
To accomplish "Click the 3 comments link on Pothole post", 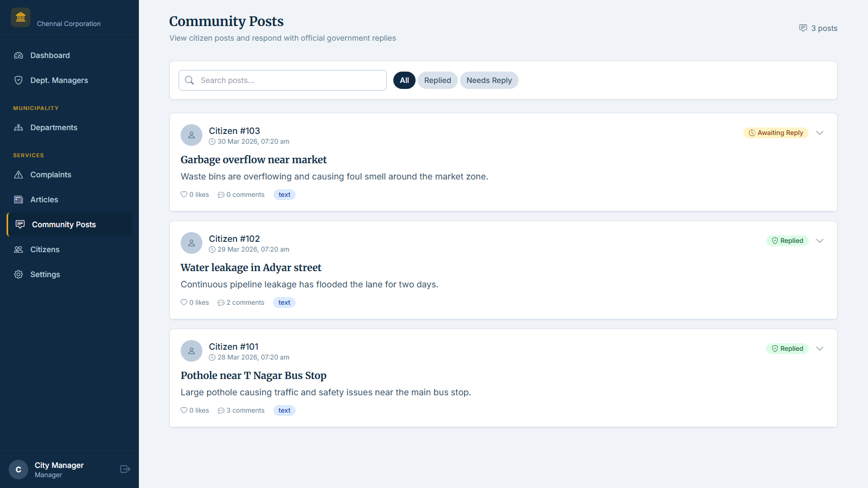I will [x=241, y=410].
